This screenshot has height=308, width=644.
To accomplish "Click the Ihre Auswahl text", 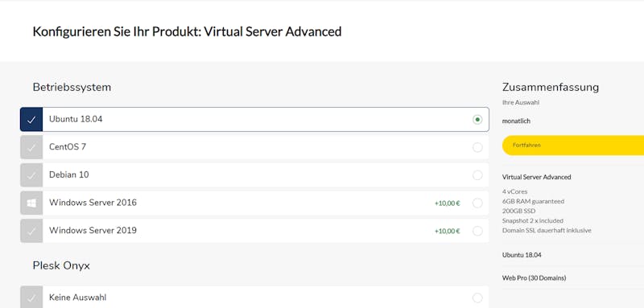I will point(521,102).
